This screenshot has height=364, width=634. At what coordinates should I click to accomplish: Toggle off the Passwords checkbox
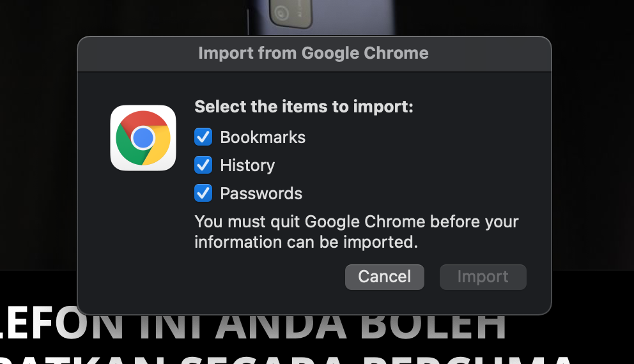(203, 193)
